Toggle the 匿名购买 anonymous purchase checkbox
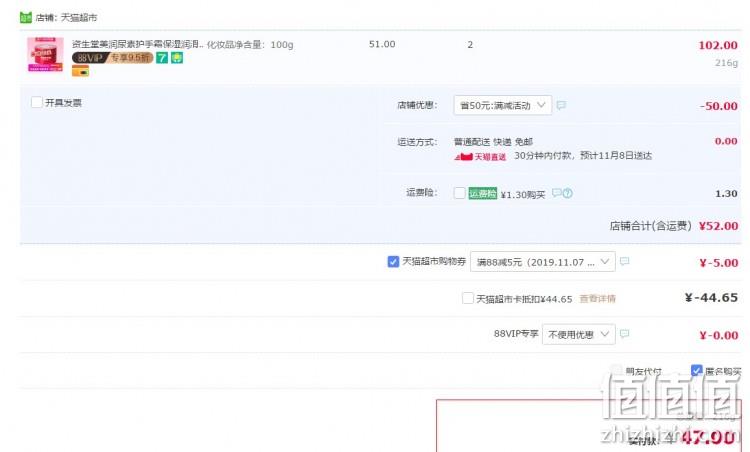The image size is (750, 452). coord(696,370)
